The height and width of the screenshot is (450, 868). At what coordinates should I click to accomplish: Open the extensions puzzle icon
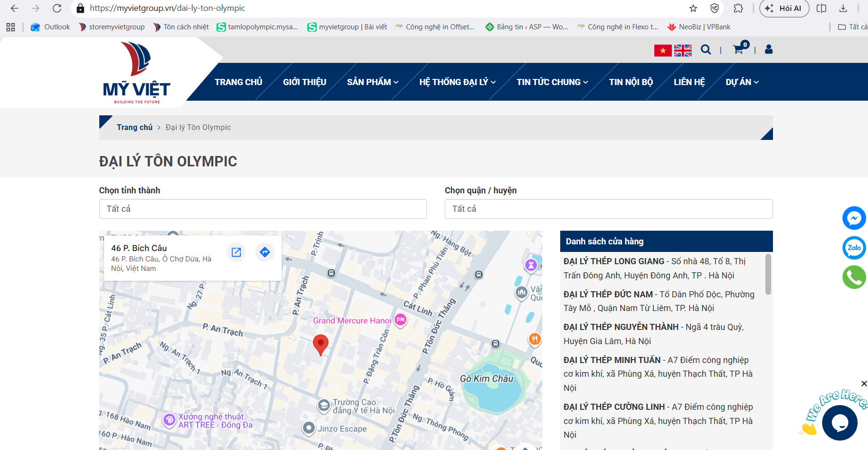click(x=738, y=8)
